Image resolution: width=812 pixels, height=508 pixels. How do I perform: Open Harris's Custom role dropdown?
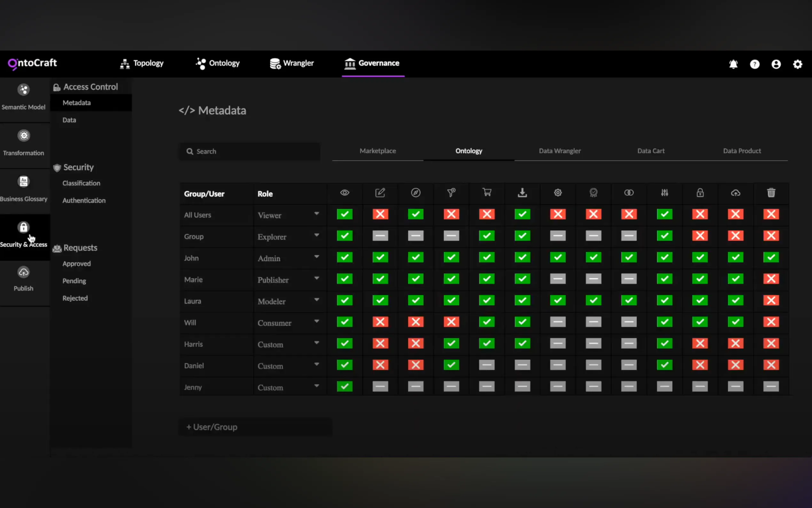coord(316,343)
